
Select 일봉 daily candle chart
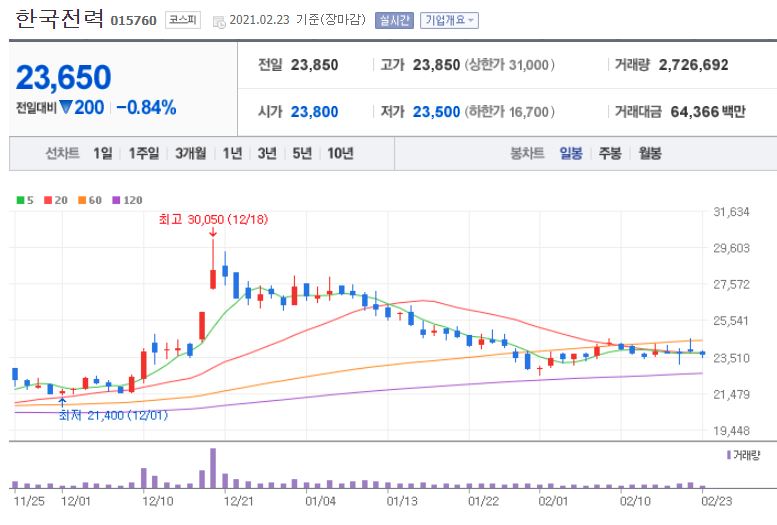571,153
